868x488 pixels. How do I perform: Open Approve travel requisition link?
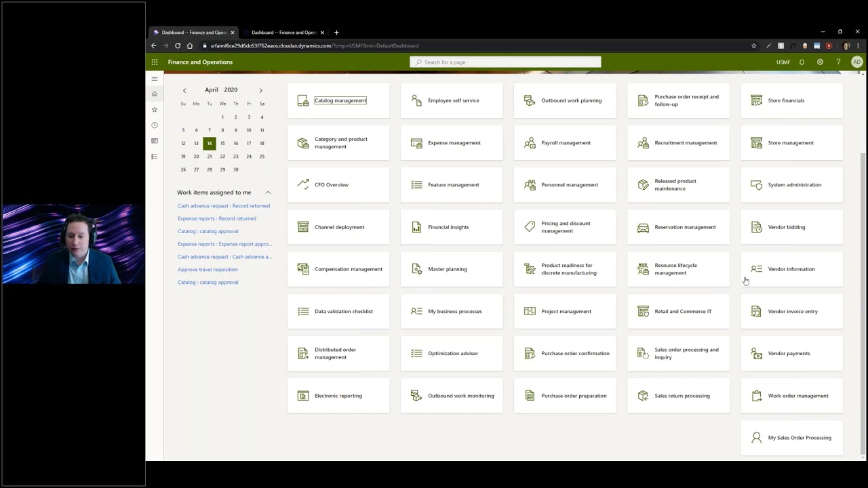(208, 270)
